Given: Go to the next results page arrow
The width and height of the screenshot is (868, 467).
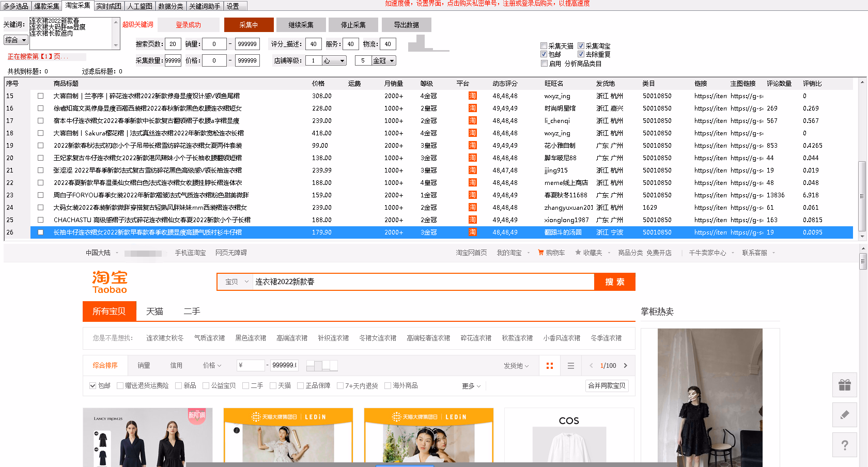Looking at the screenshot, I should pyautogui.click(x=626, y=366).
